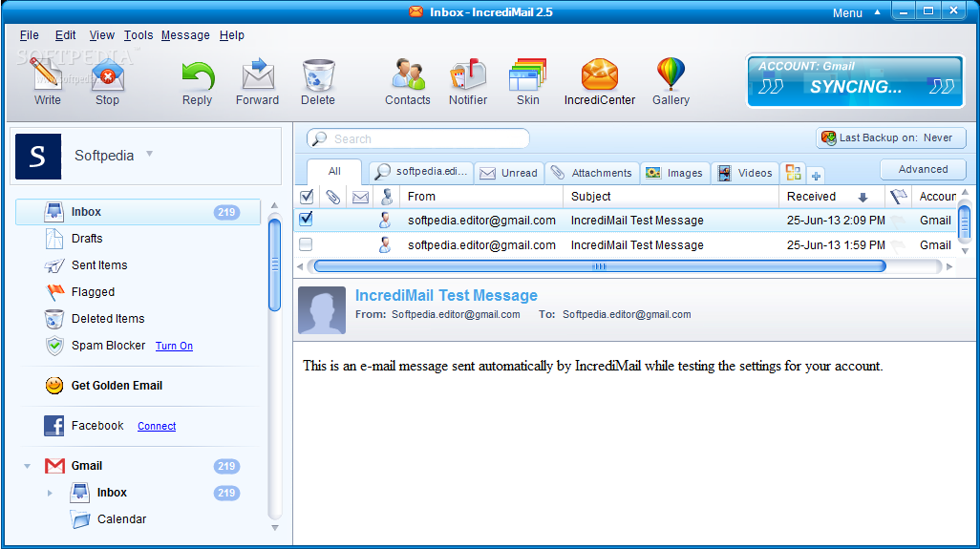The image size is (980, 549).
Task: Click the Spam Blocker shield icon
Action: [55, 346]
